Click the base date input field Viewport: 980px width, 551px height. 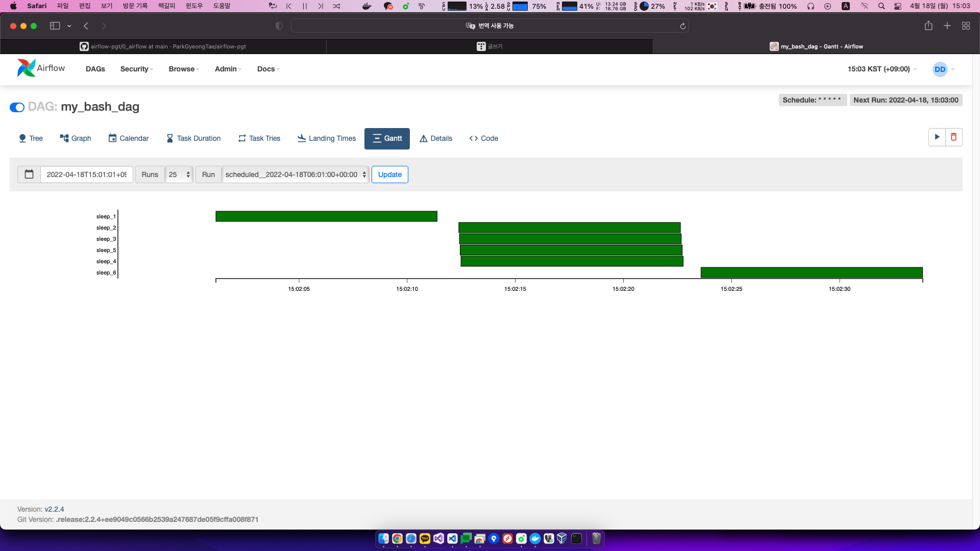click(x=86, y=174)
